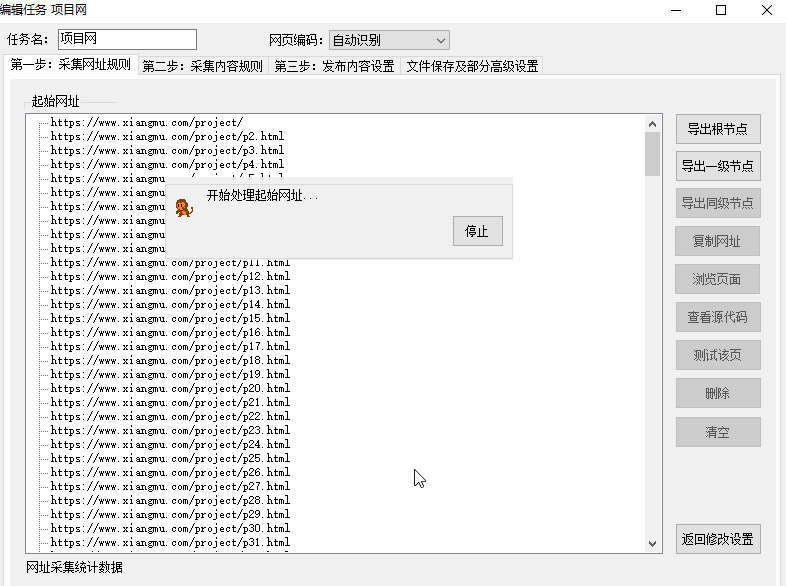Choose the p20.html URL in the list

point(170,388)
